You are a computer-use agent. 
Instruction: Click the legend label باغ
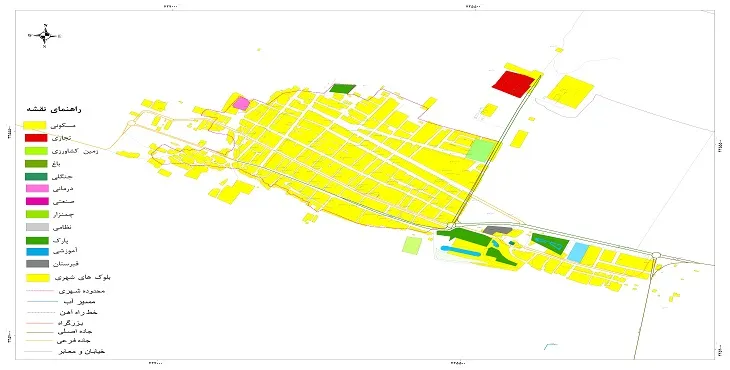[x=57, y=164]
